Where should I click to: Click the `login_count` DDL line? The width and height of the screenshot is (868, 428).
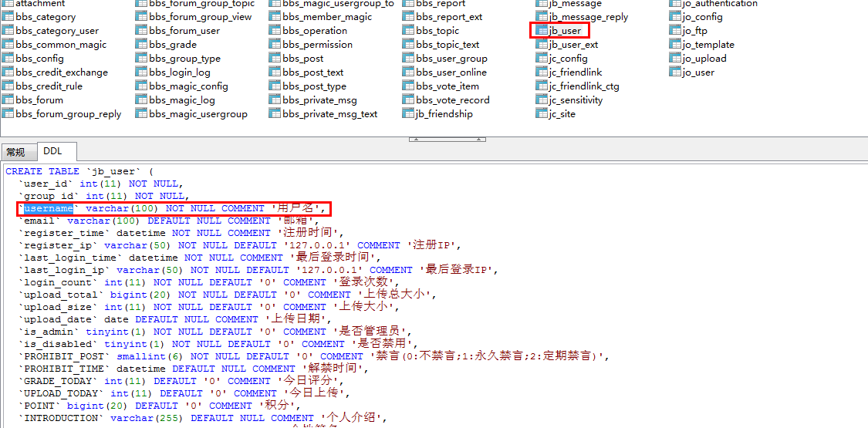[x=208, y=282]
